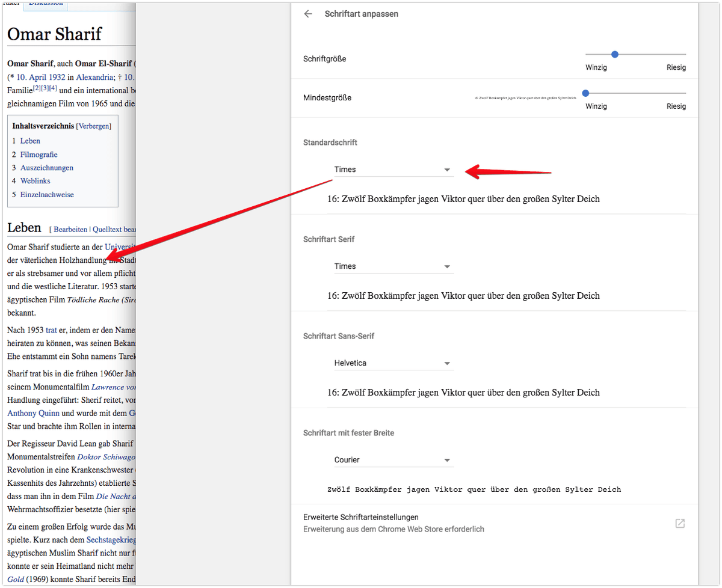Select the Weblinks contents entry
The width and height of the screenshot is (722, 588).
(35, 181)
